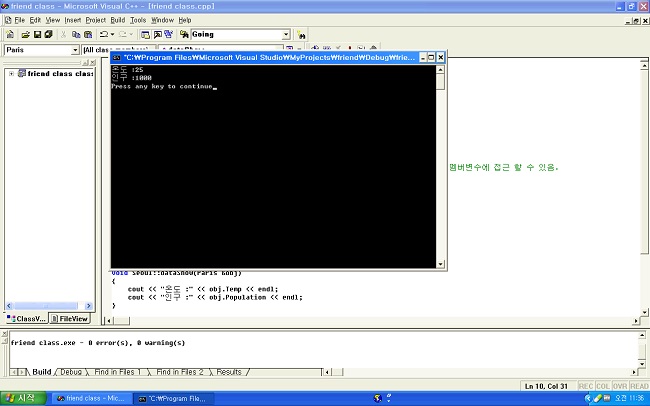This screenshot has width=650, height=406.
Task: Click the Copy toolbar icon
Action: (x=76, y=34)
